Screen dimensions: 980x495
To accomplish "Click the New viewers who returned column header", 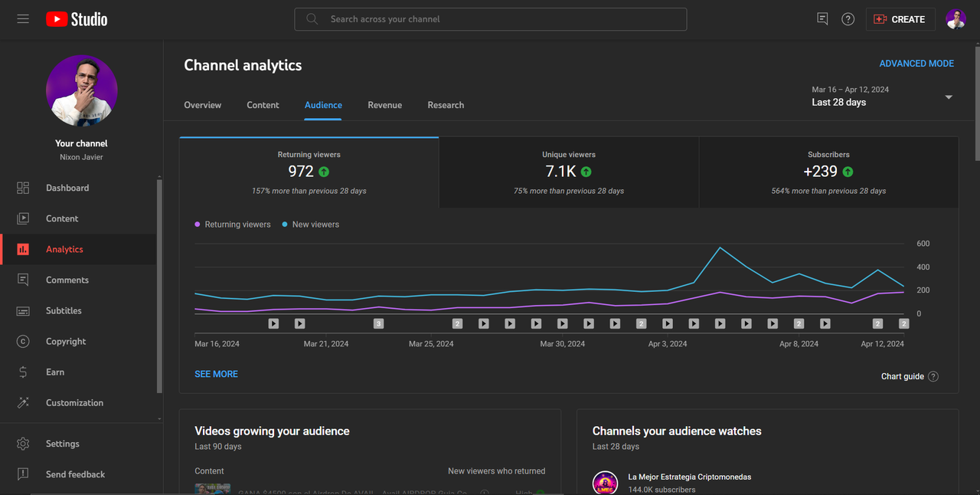I will [497, 471].
